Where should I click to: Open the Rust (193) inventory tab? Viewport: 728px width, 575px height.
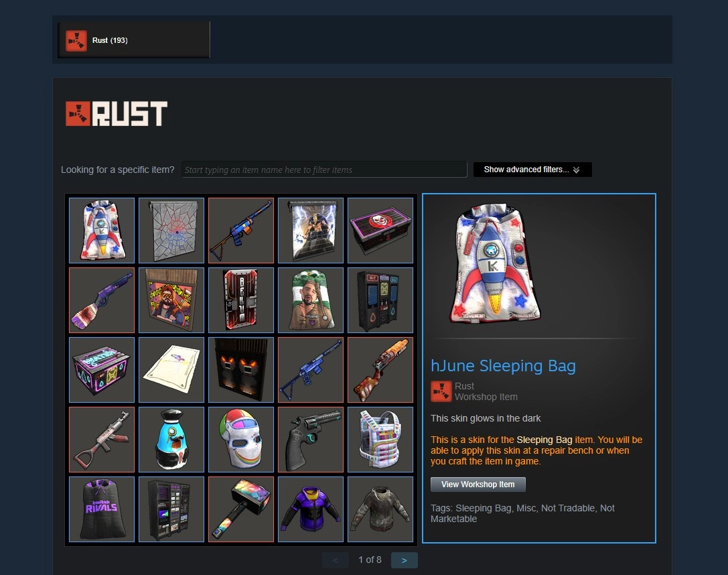click(x=134, y=40)
